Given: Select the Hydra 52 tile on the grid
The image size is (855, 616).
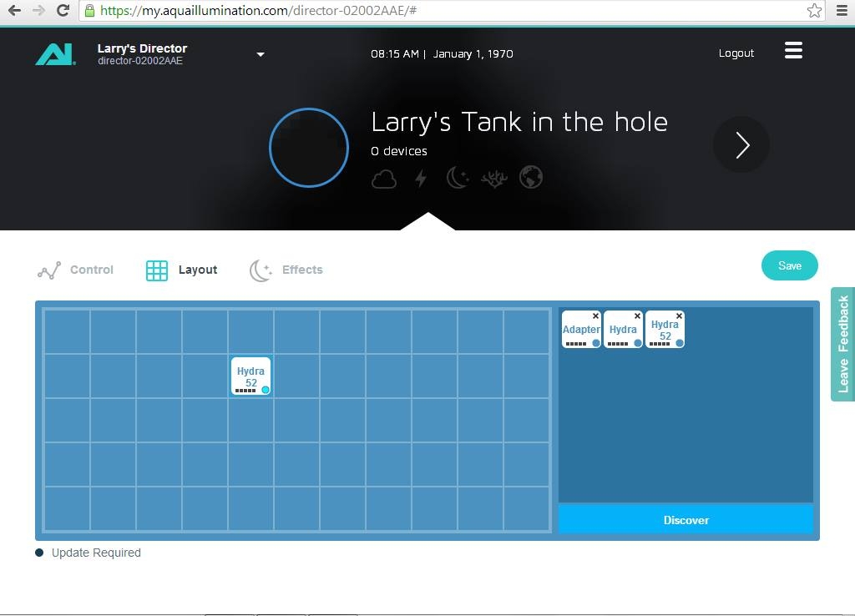Looking at the screenshot, I should pos(250,376).
